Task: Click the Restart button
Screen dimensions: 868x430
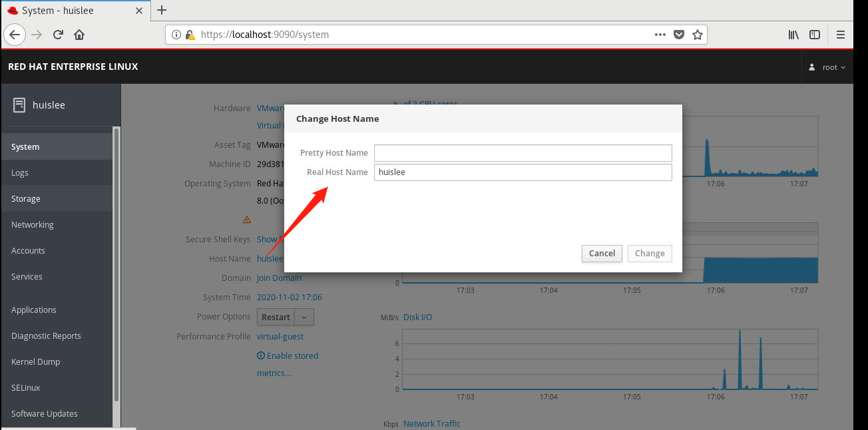Action: click(x=276, y=318)
